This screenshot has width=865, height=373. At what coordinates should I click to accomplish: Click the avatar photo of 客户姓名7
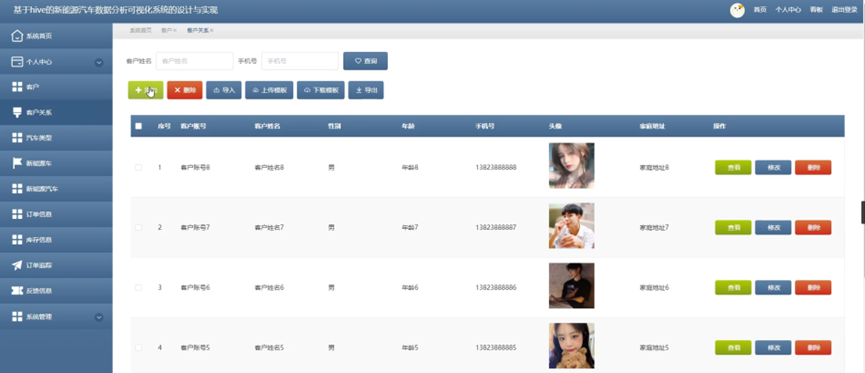point(572,226)
